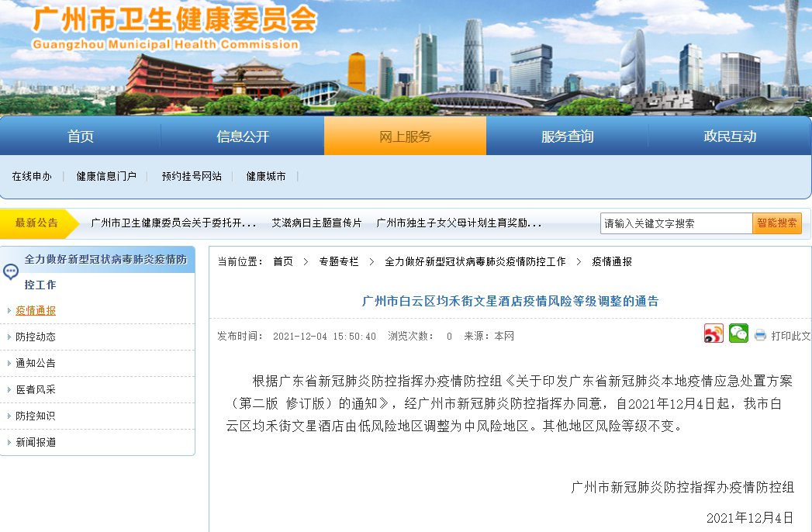The width and height of the screenshot is (812, 532).
Task: Click the yellow 最新公告 arrow banner
Action: coord(38,223)
